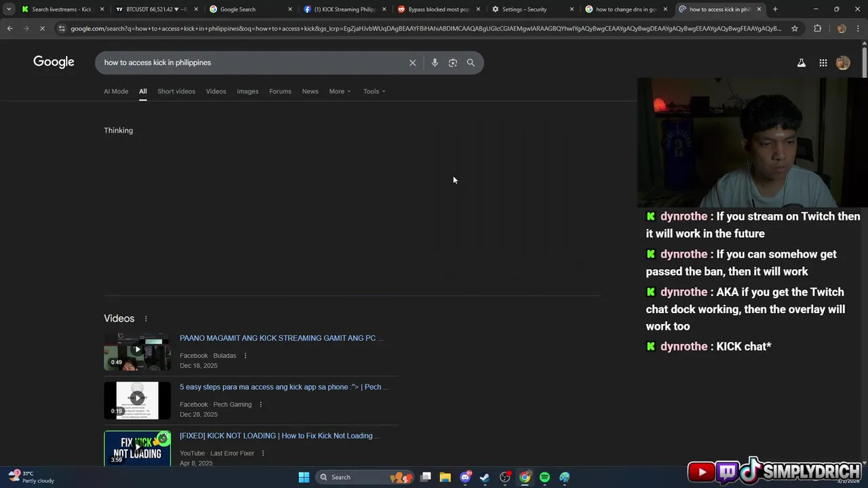The image size is (868, 488).
Task: Click the Chrome address bar URL
Action: [x=426, y=28]
